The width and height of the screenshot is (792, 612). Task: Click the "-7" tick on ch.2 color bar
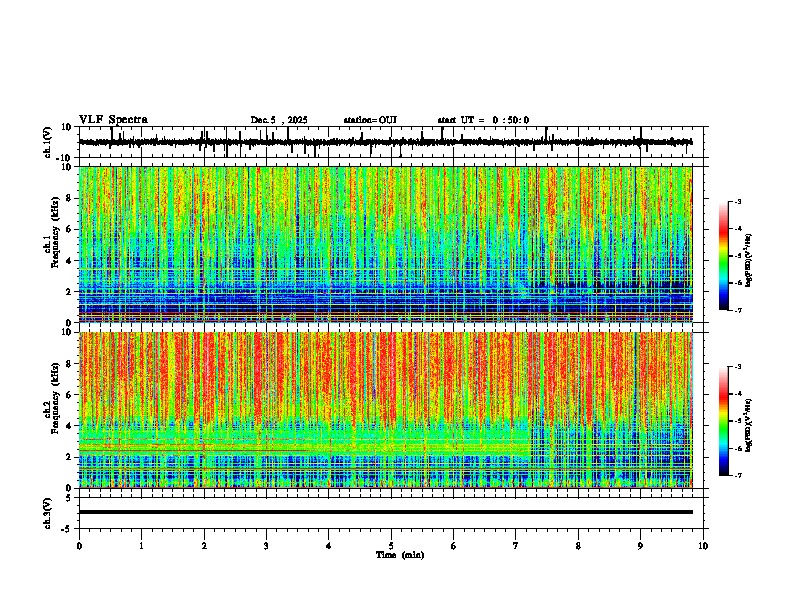click(x=737, y=475)
